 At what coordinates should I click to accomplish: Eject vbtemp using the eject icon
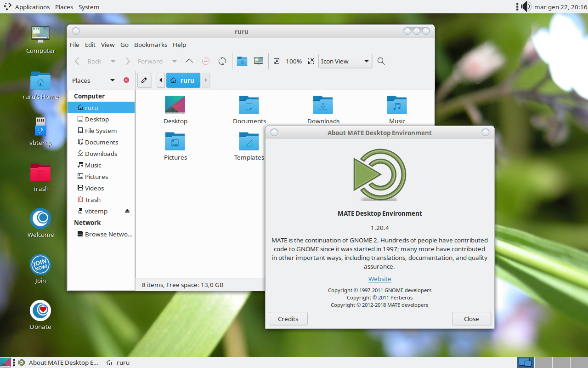127,211
